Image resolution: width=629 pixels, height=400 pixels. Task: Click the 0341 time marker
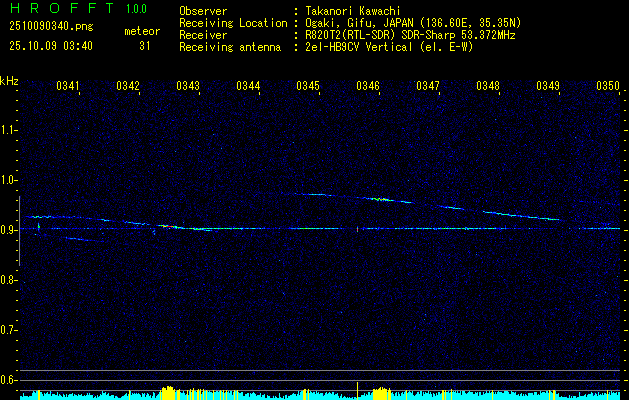click(x=68, y=87)
